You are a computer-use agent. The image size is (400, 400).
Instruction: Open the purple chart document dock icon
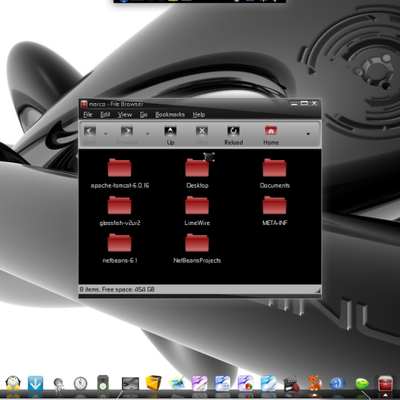click(245, 383)
